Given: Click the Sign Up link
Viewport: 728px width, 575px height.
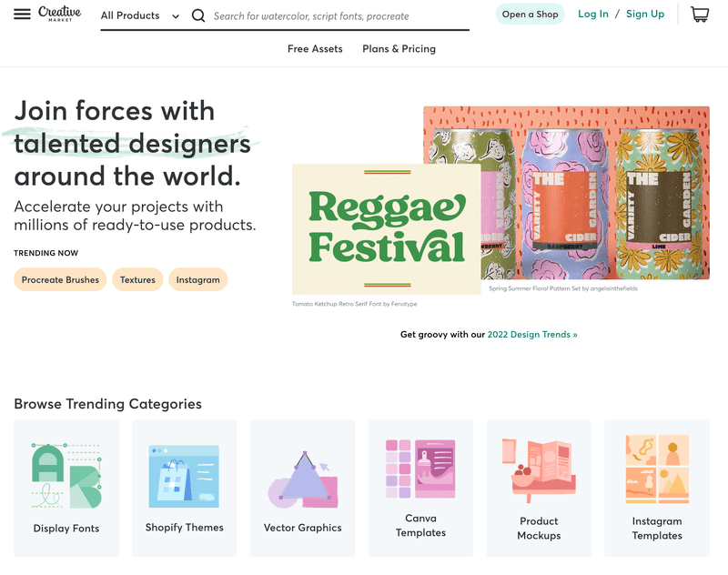Looking at the screenshot, I should coord(645,14).
